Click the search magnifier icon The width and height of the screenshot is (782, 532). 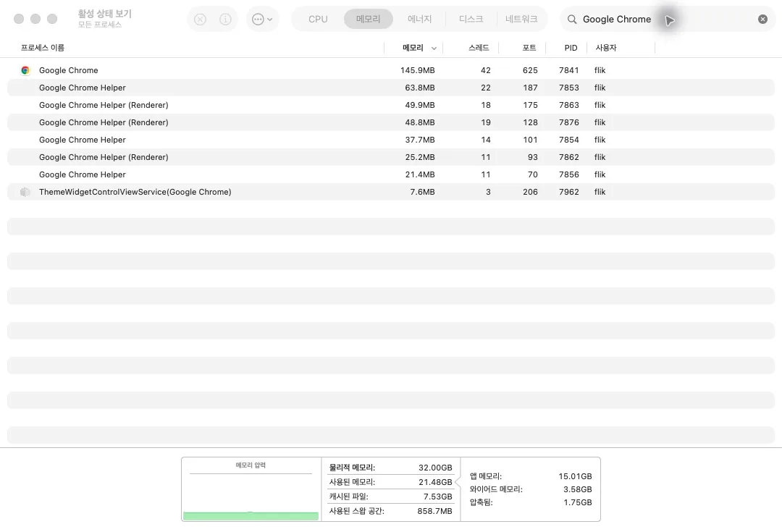(x=572, y=20)
